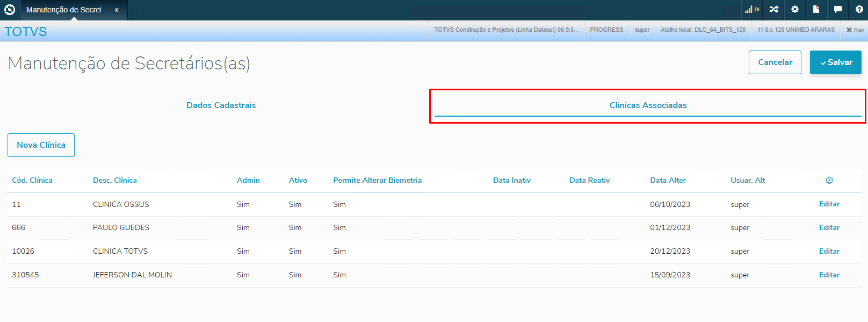868x322 pixels.
Task: Switch to Dados Cadastrais tab
Action: point(221,105)
